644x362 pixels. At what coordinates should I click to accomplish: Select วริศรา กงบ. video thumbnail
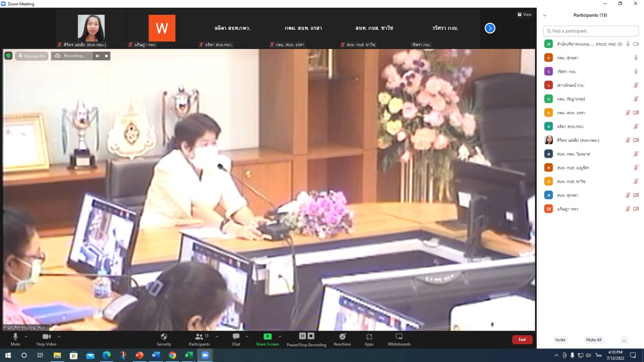(445, 29)
